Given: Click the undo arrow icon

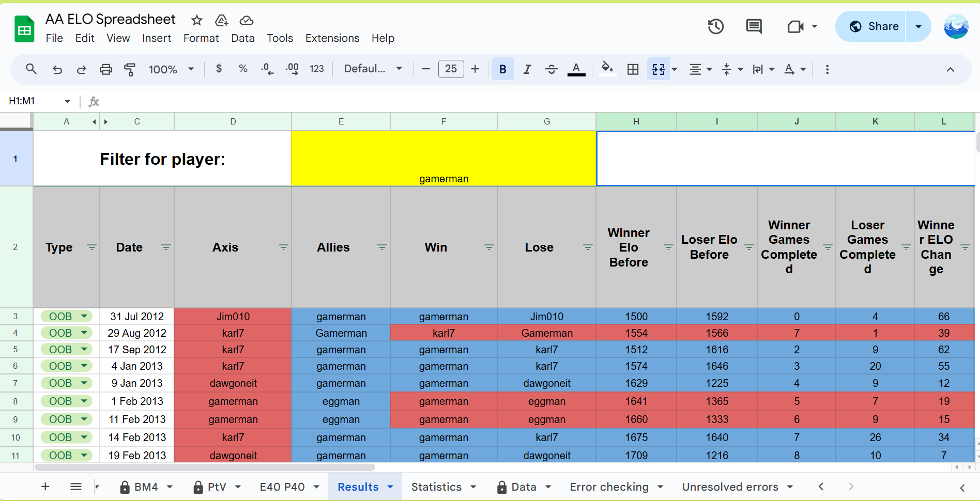Looking at the screenshot, I should coord(57,69).
